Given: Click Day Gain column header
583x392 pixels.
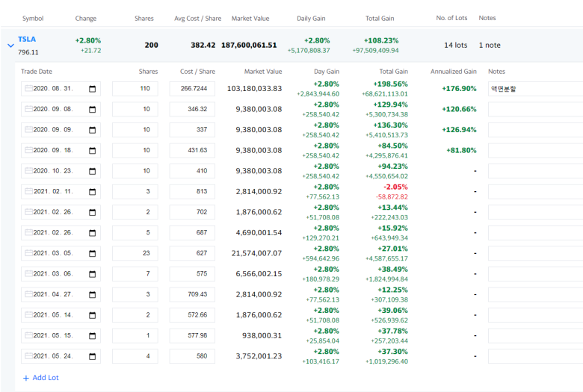Looking at the screenshot, I should pos(327,72).
